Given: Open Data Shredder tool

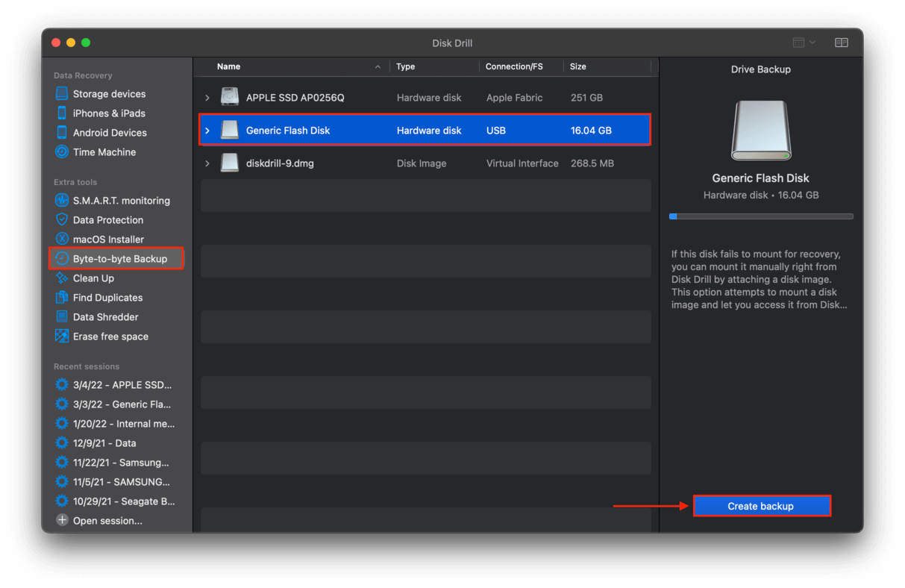Looking at the screenshot, I should (x=105, y=317).
